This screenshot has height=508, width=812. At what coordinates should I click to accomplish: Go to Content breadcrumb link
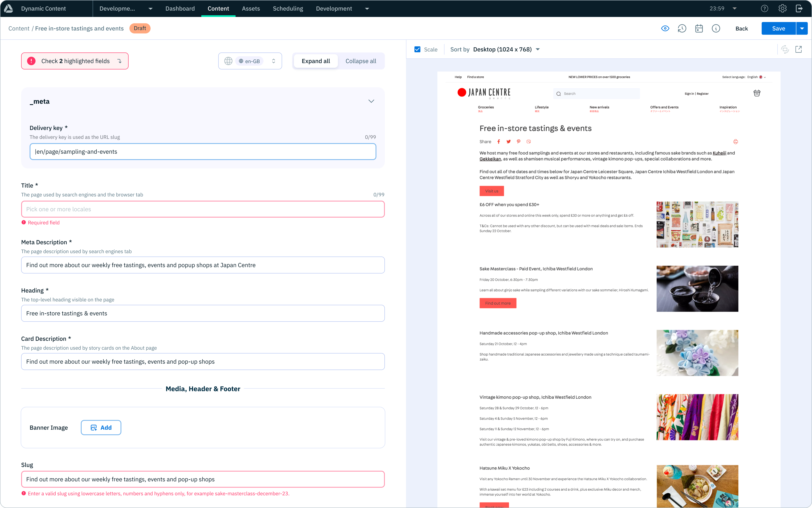(x=19, y=29)
